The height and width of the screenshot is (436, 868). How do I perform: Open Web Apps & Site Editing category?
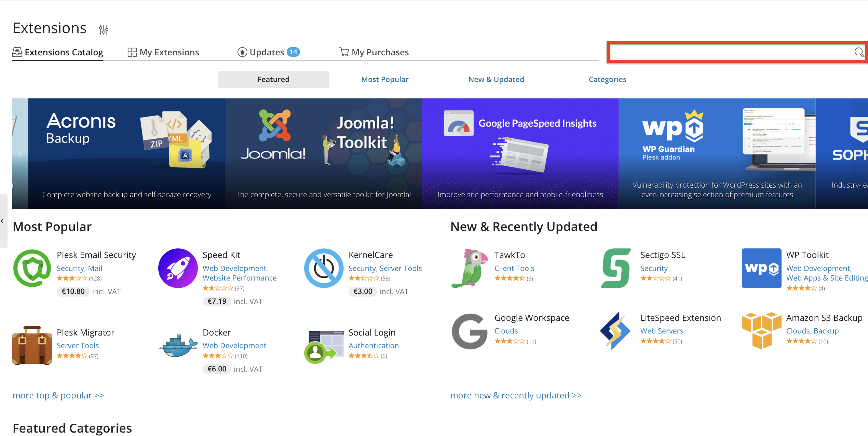pyautogui.click(x=827, y=278)
